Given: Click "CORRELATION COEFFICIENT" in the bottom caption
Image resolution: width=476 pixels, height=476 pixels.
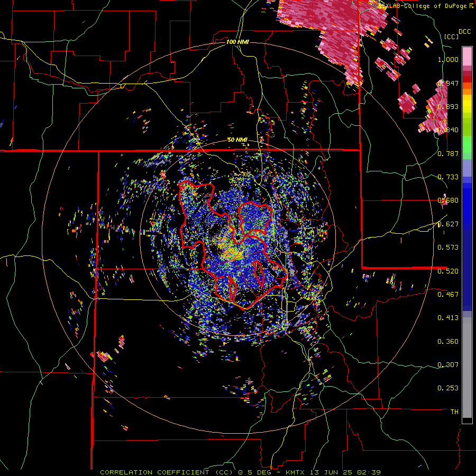Looking at the screenshot, I should tap(154, 472).
